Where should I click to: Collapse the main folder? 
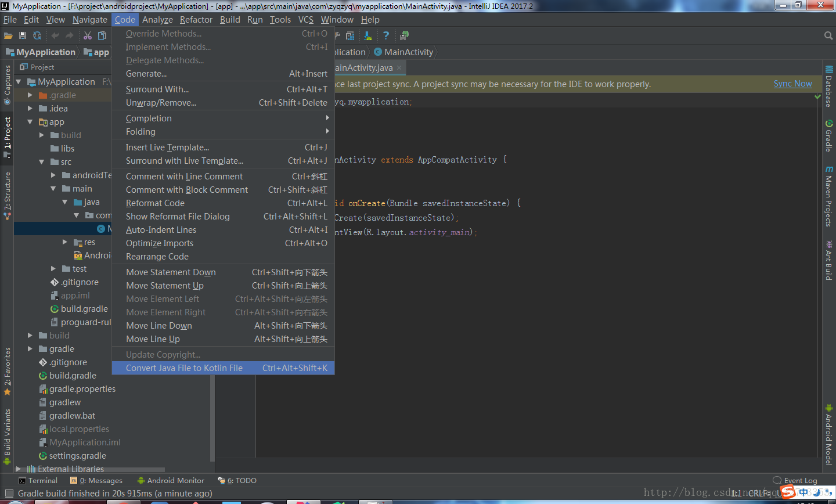(x=53, y=189)
